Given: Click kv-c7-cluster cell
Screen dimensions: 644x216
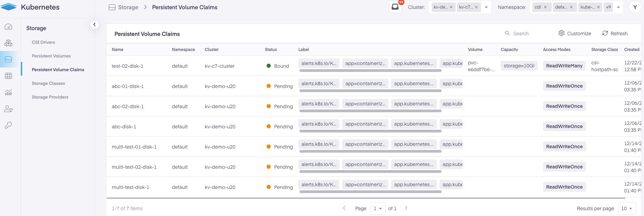Looking at the screenshot, I should coord(219,66).
